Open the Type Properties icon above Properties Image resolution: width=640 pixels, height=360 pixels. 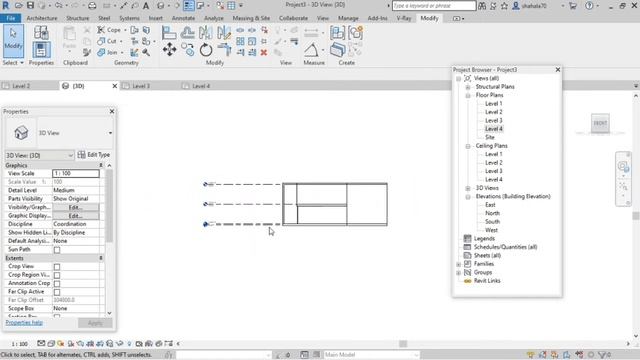pos(41,32)
